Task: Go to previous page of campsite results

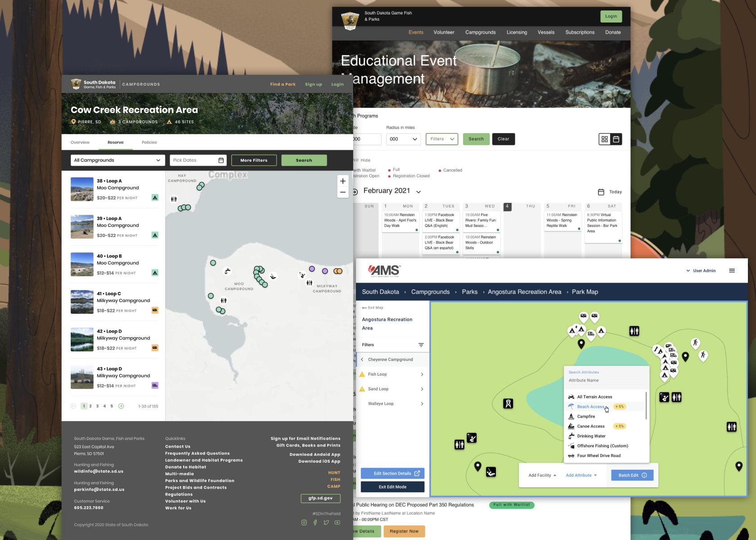Action: [x=73, y=406]
